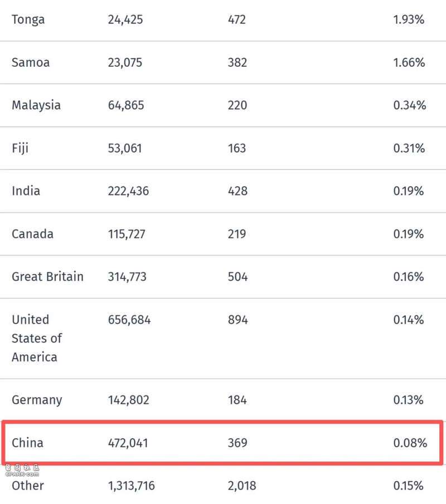
Task: Click the Great Britain row label
Action: pyautogui.click(x=47, y=277)
